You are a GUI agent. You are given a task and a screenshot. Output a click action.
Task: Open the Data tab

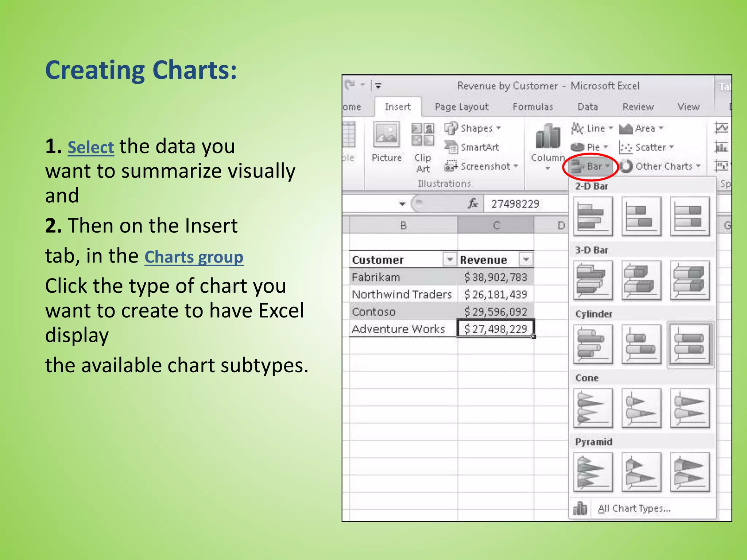(x=588, y=107)
